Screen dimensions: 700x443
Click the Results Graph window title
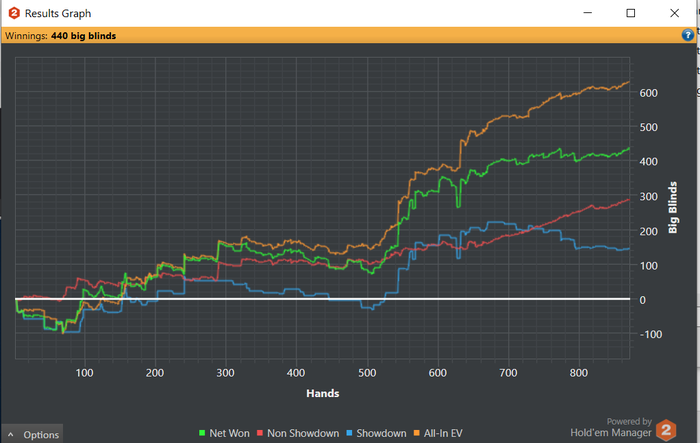pyautogui.click(x=58, y=13)
